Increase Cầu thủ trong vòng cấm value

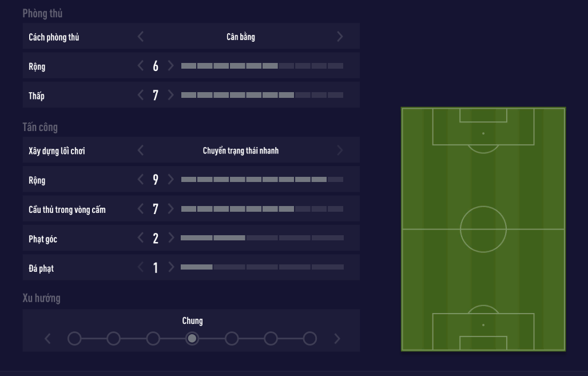coord(170,209)
